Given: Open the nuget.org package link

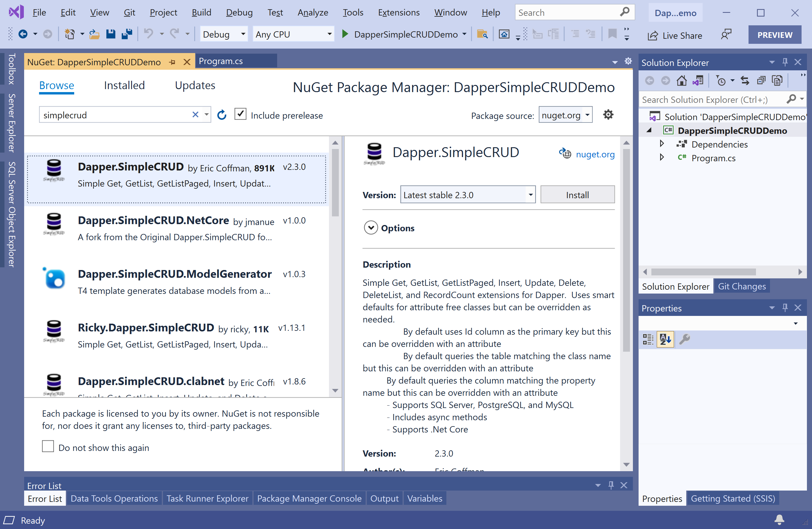Looking at the screenshot, I should click(595, 154).
